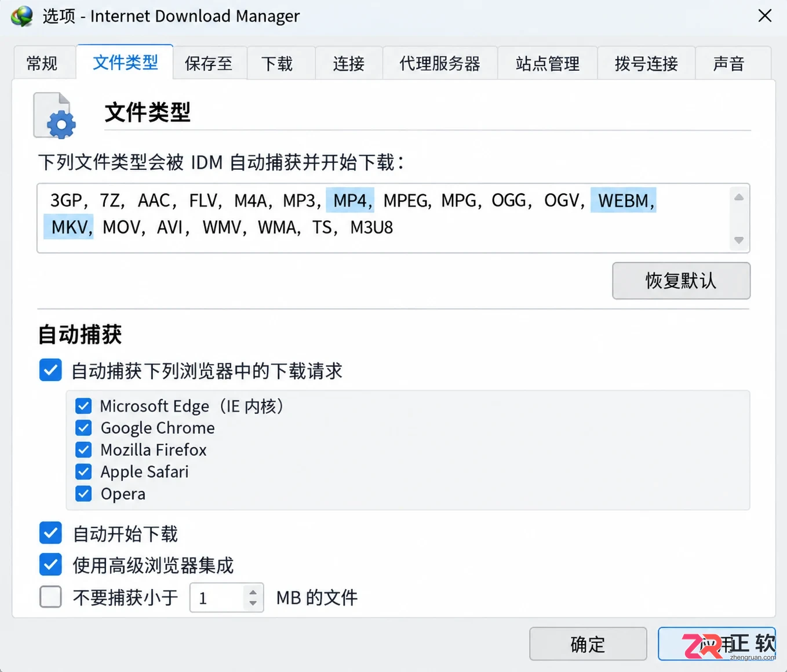Toggle Apple Safari checkbox

(83, 472)
